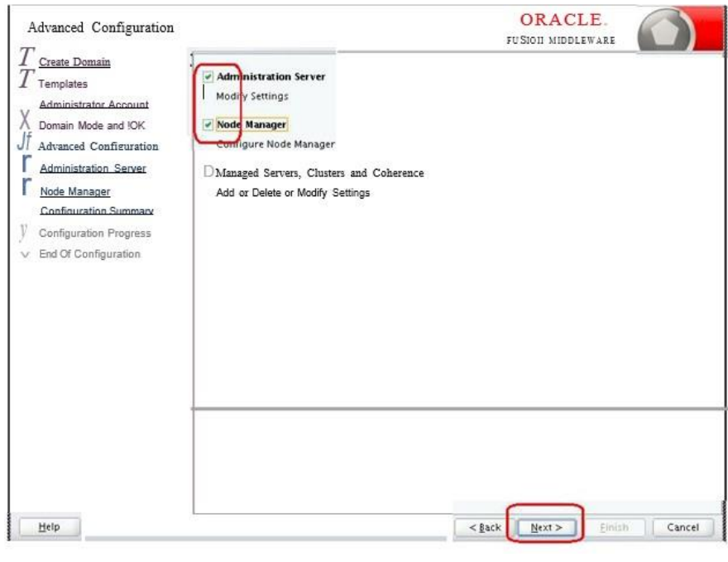Click the step icon beside End Of Configuration
This screenshot has height=562, width=728.
(26, 255)
